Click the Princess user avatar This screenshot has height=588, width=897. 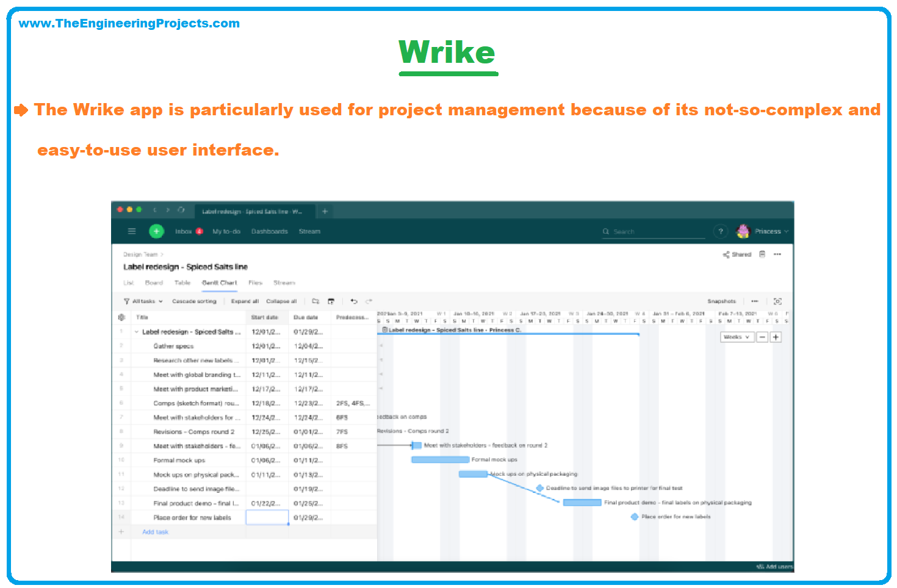tap(743, 231)
